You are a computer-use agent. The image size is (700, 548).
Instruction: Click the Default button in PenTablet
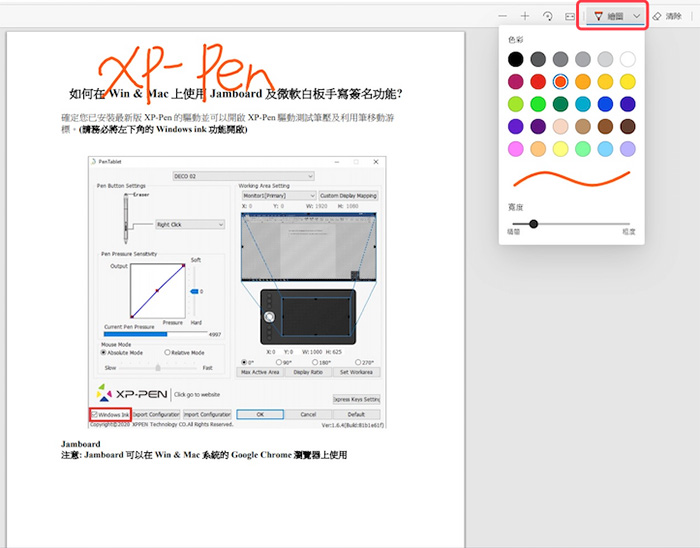coord(356,415)
